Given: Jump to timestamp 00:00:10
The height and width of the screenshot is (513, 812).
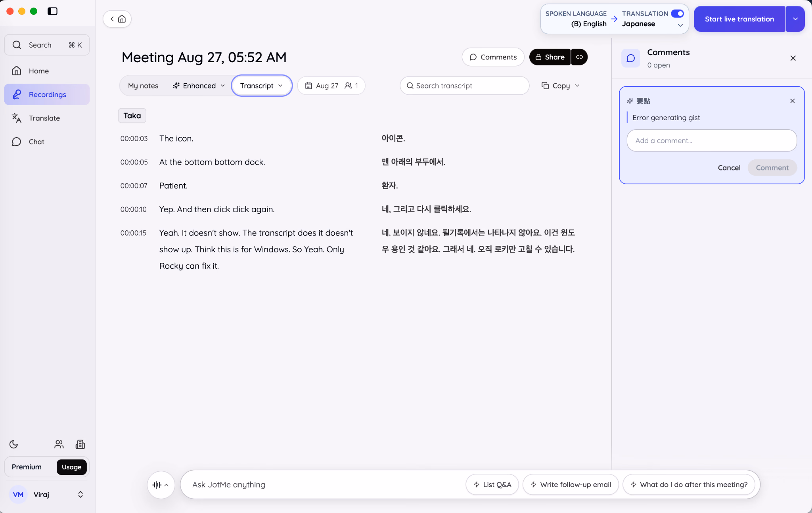Looking at the screenshot, I should tap(133, 209).
